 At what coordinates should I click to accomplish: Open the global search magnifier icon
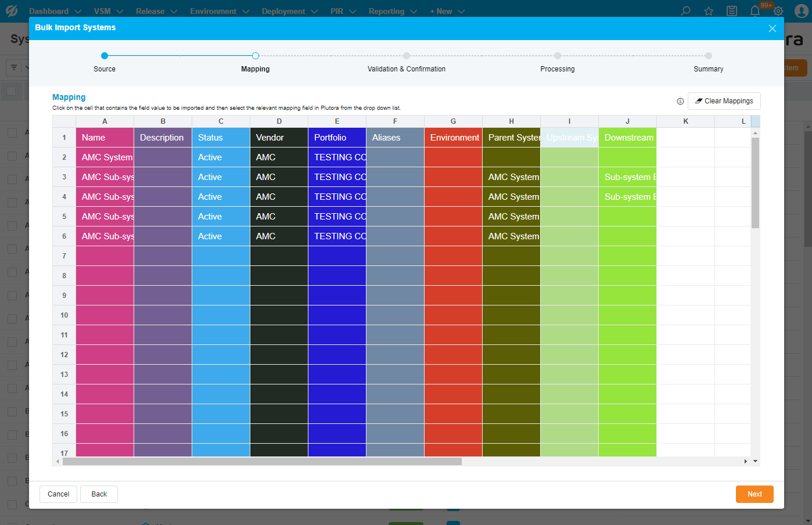tap(685, 11)
